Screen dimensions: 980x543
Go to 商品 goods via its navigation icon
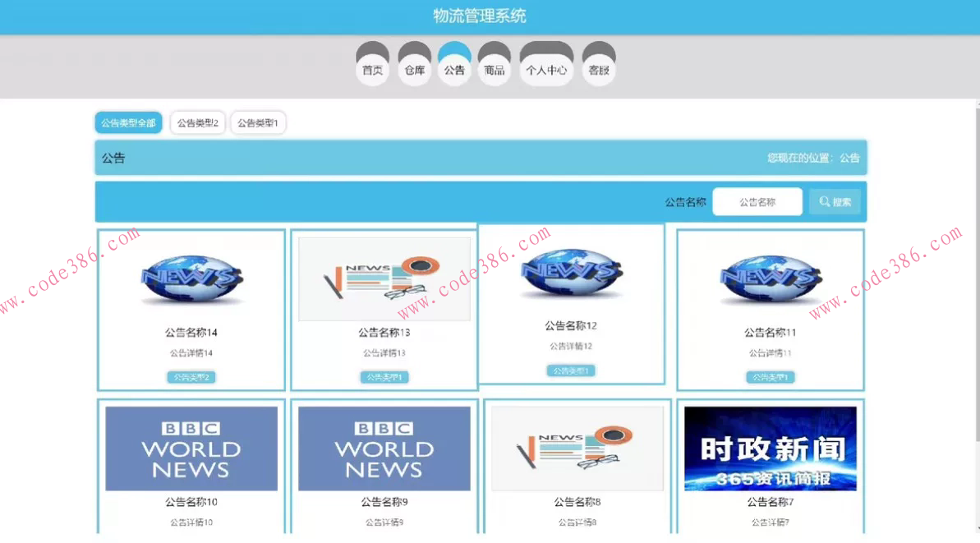pos(494,69)
